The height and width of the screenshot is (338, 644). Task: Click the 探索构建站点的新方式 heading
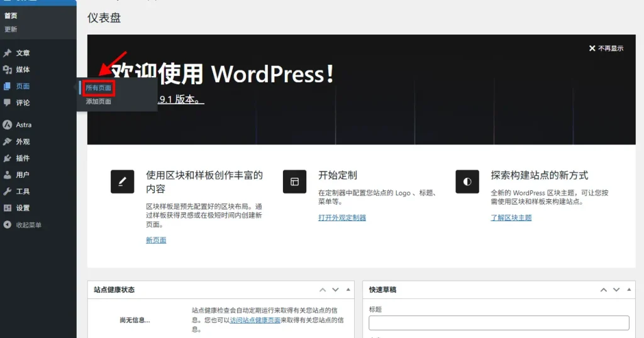point(540,175)
